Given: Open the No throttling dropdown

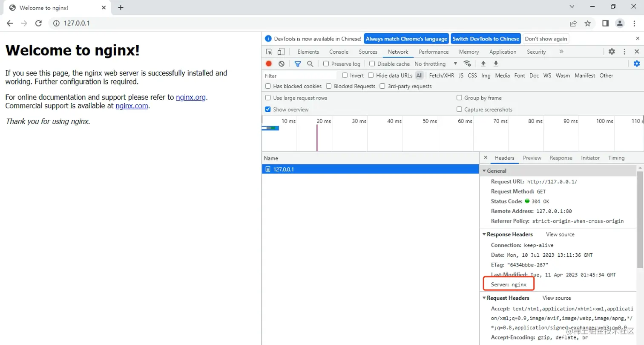Looking at the screenshot, I should click(436, 64).
